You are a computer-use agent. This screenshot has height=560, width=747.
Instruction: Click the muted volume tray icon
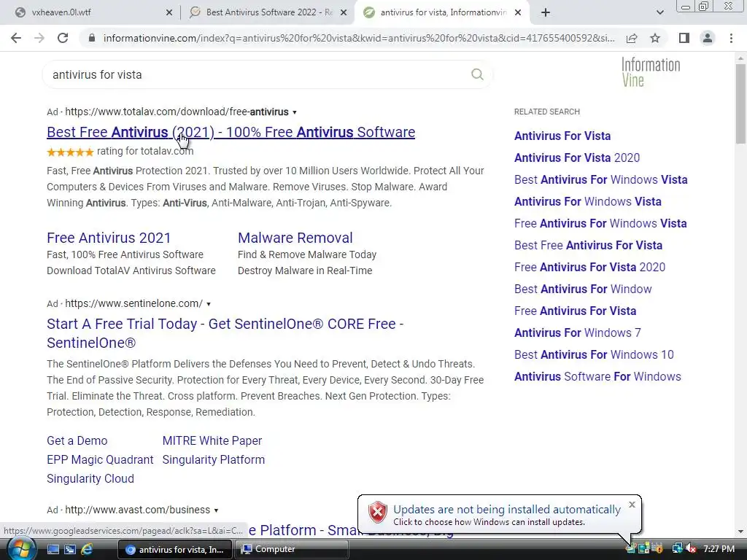pyautogui.click(x=691, y=549)
